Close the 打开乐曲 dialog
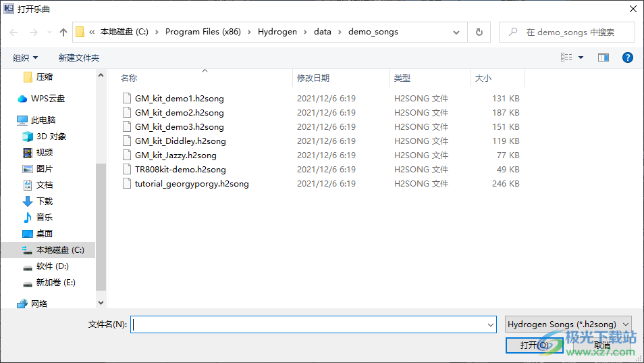644x363 pixels. [633, 9]
